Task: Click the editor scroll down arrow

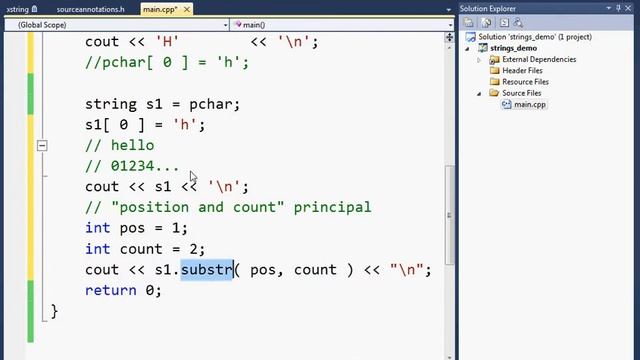Action: click(449, 357)
